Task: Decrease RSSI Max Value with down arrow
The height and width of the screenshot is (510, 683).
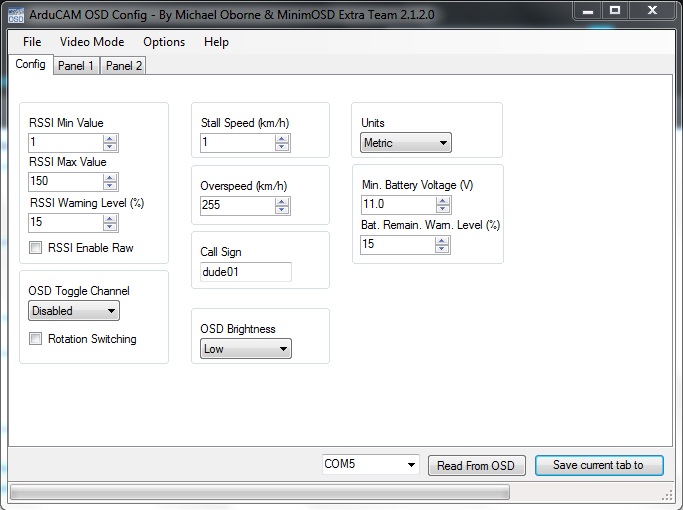Action: point(110,186)
